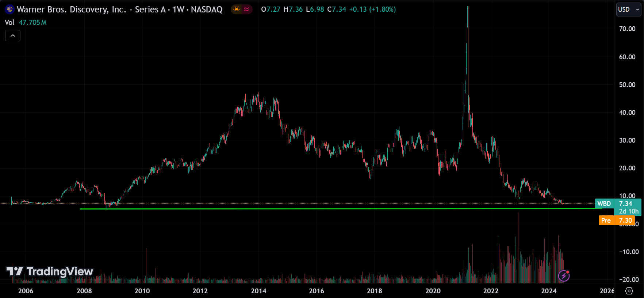
Task: Click the -10.00 price axis label
Action: (629, 252)
